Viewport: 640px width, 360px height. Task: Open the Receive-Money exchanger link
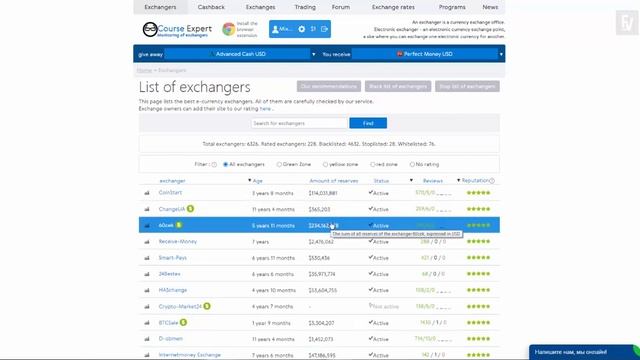coord(178,241)
